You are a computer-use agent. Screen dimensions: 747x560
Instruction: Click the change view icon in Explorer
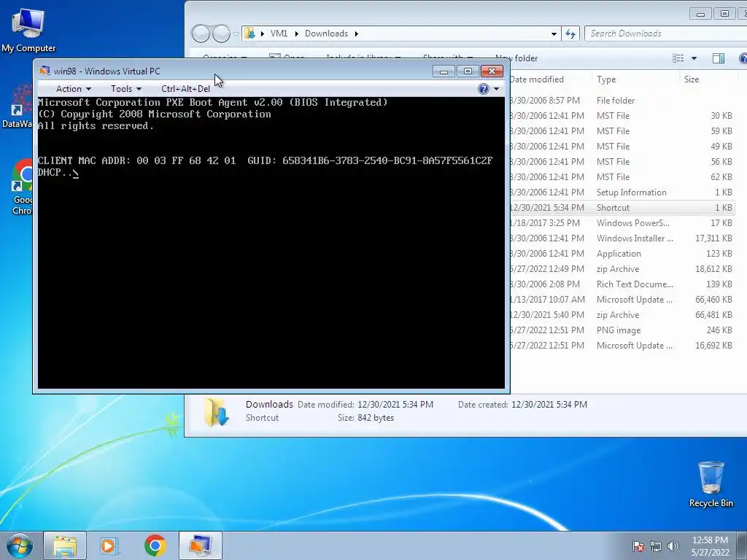(678, 58)
